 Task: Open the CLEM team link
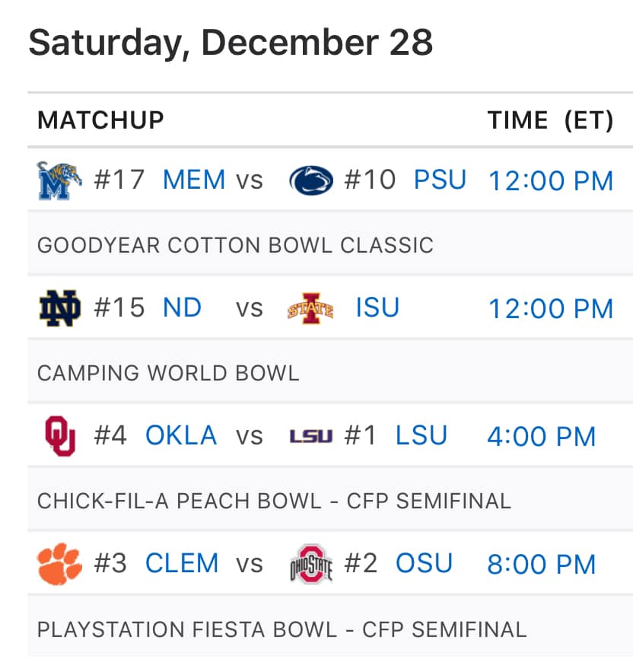click(x=182, y=564)
